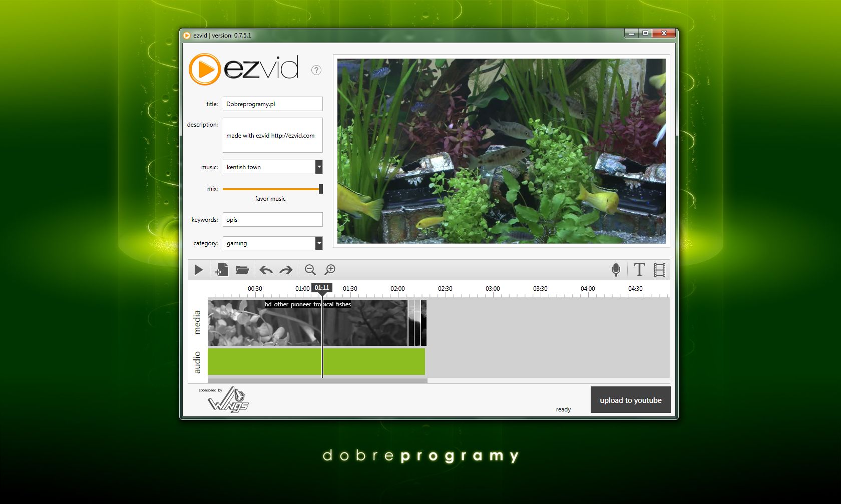Click into the title field
Screen dimensions: 841x504
(273, 104)
